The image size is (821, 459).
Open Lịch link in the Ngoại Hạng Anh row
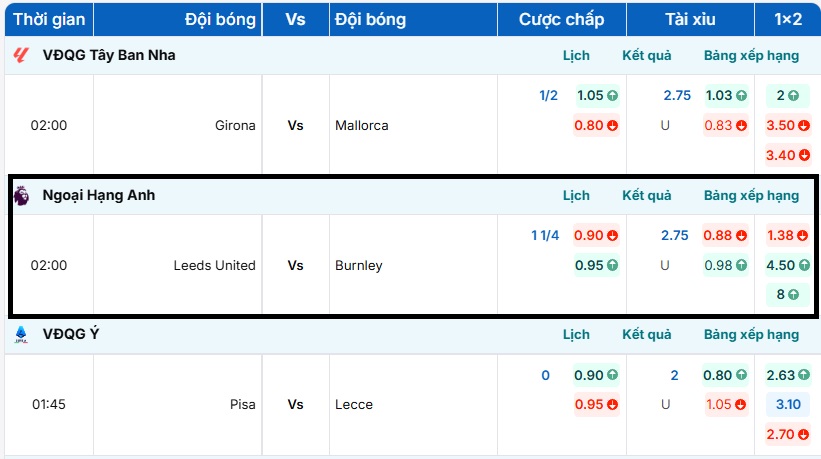[576, 196]
